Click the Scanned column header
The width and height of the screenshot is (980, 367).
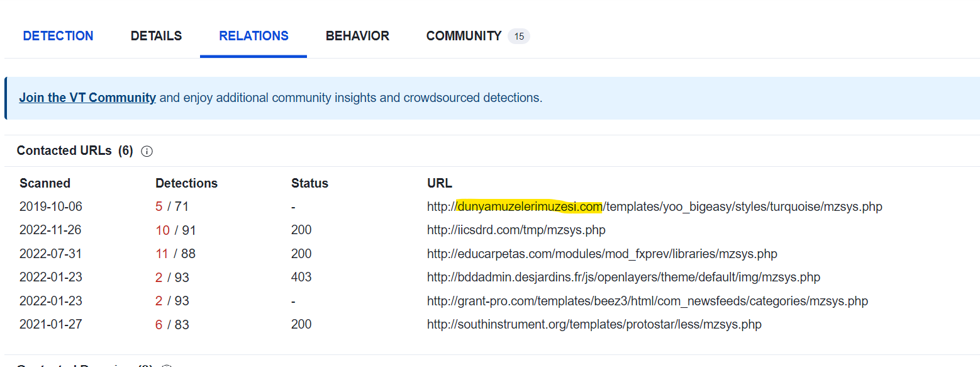pos(45,183)
